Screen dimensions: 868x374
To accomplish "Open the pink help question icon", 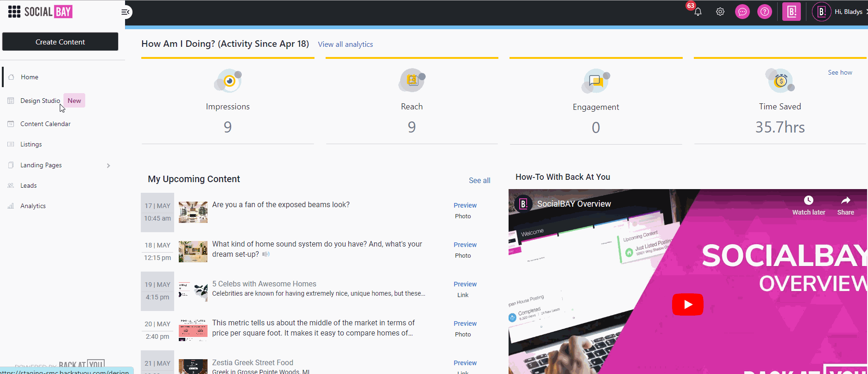I will [x=765, y=12].
